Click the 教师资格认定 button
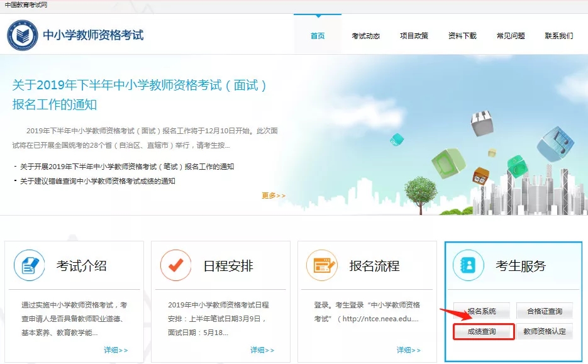 (x=545, y=331)
